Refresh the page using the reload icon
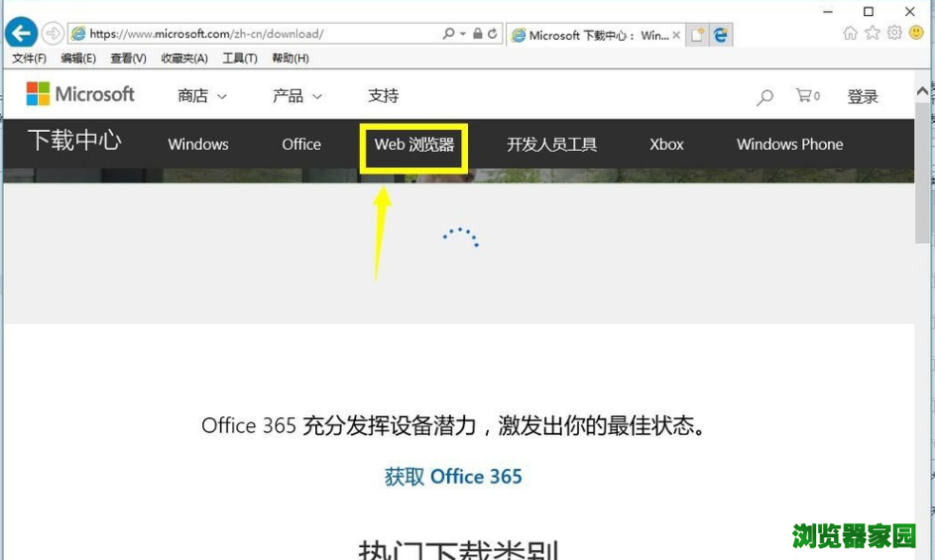 [493, 34]
